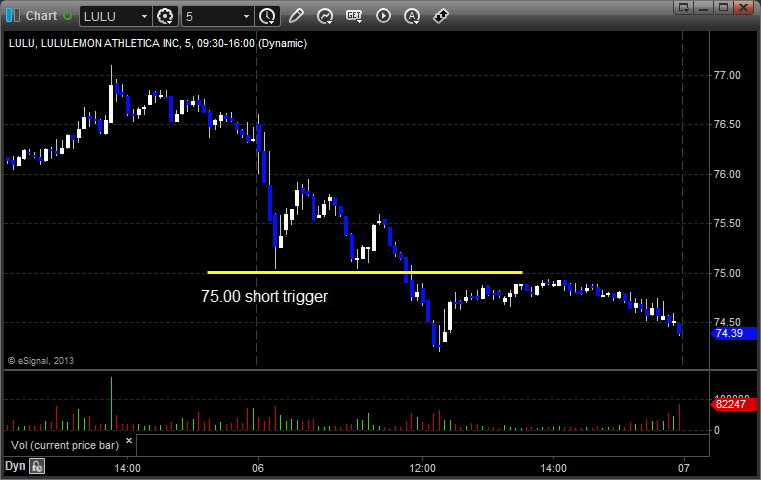The height and width of the screenshot is (480, 761).
Task: Select the yellow 75.00 trigger line
Action: pos(364,272)
